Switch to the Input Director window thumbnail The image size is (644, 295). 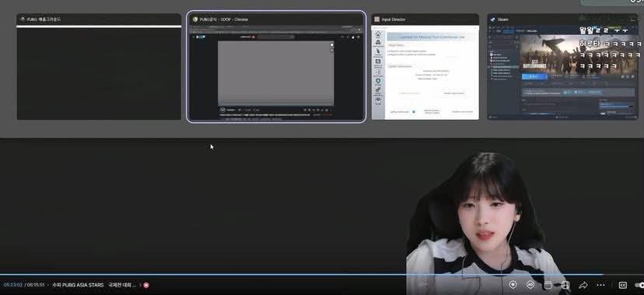tap(425, 67)
